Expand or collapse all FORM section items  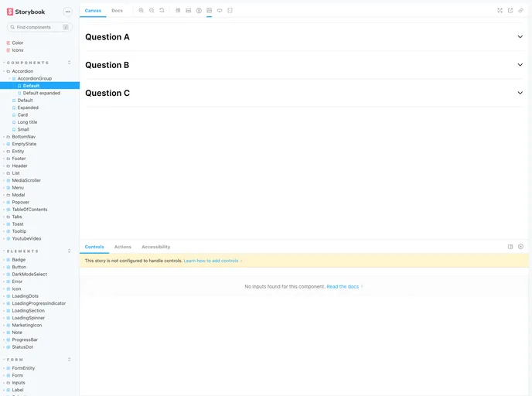70,360
